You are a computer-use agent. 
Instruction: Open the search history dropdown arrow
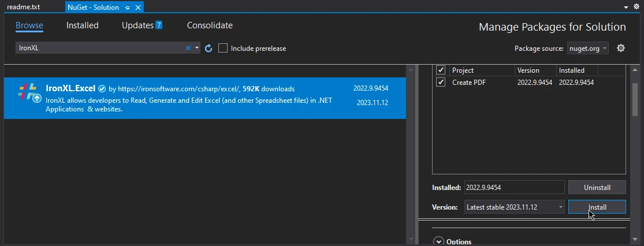click(197, 49)
